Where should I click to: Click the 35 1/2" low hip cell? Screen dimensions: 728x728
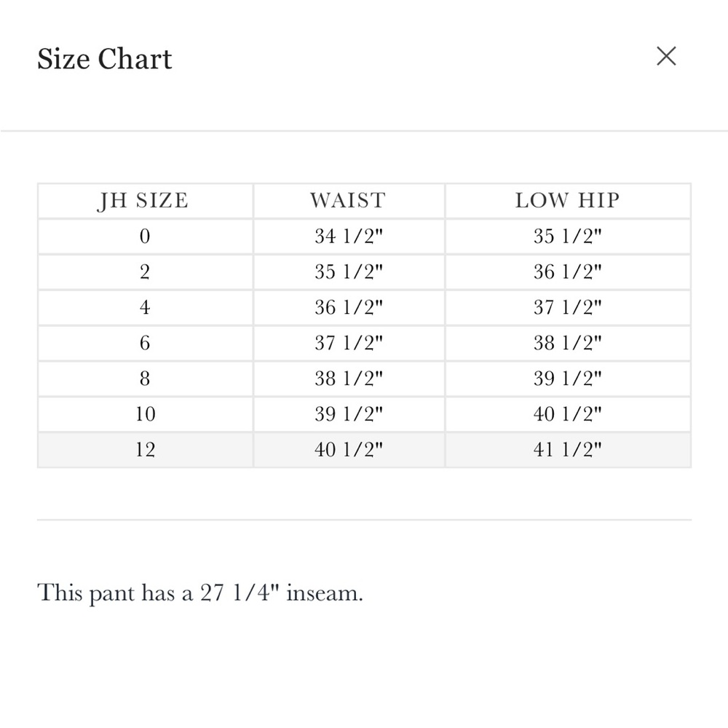tap(567, 237)
